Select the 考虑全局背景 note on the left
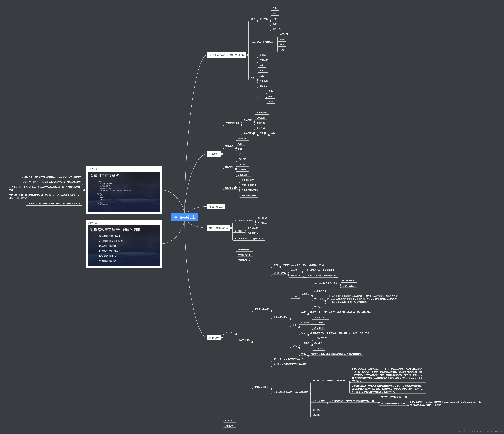 point(55,204)
